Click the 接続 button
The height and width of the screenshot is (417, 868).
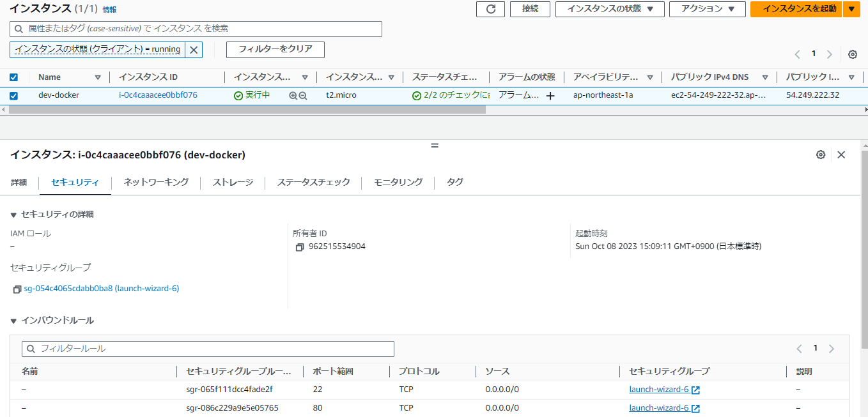[530, 9]
